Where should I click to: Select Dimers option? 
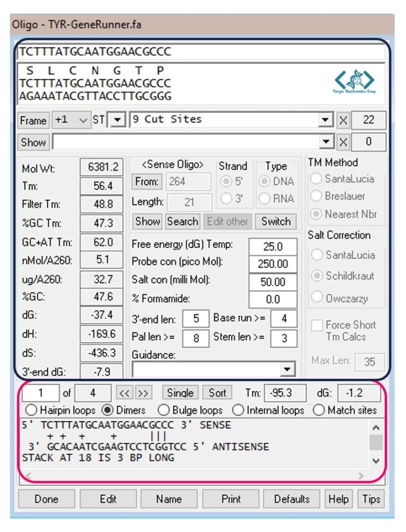[107, 410]
